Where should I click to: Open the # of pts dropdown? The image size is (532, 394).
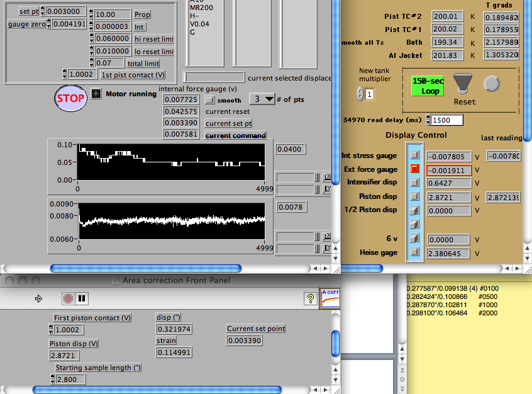pyautogui.click(x=263, y=99)
